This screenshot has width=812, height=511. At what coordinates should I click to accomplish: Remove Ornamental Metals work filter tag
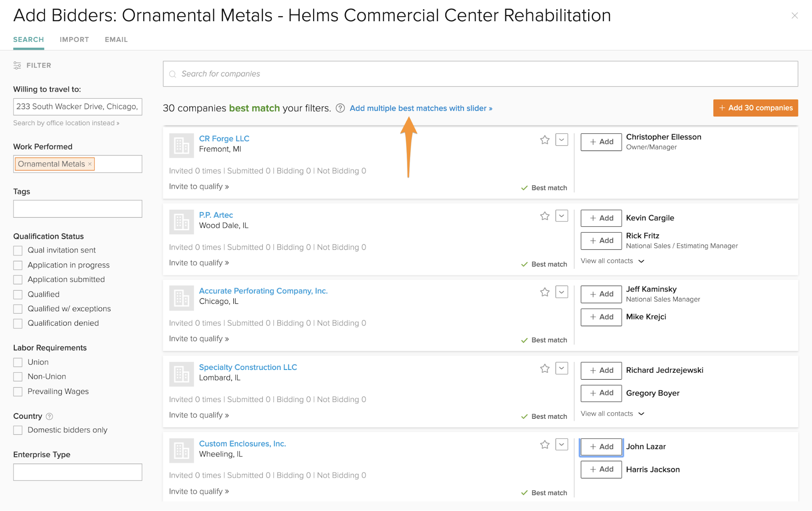(x=90, y=164)
